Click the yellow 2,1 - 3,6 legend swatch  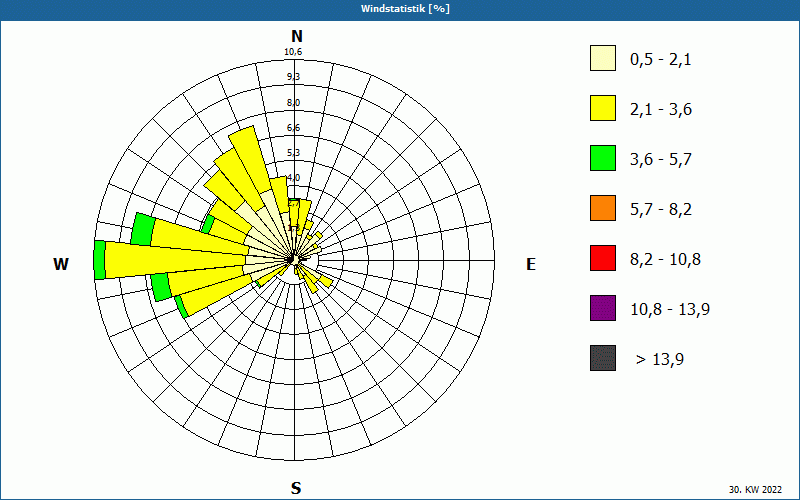click(603, 108)
